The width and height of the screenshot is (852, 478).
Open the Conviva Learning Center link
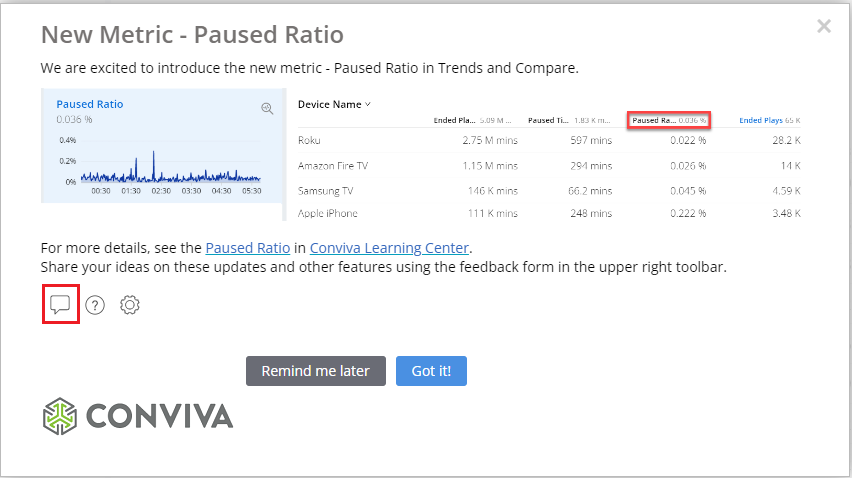click(x=388, y=248)
